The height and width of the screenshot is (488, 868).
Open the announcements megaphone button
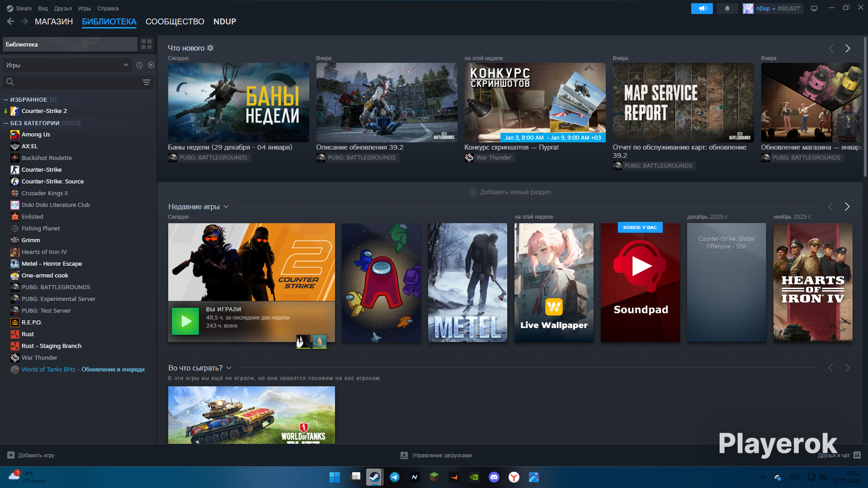(x=702, y=8)
